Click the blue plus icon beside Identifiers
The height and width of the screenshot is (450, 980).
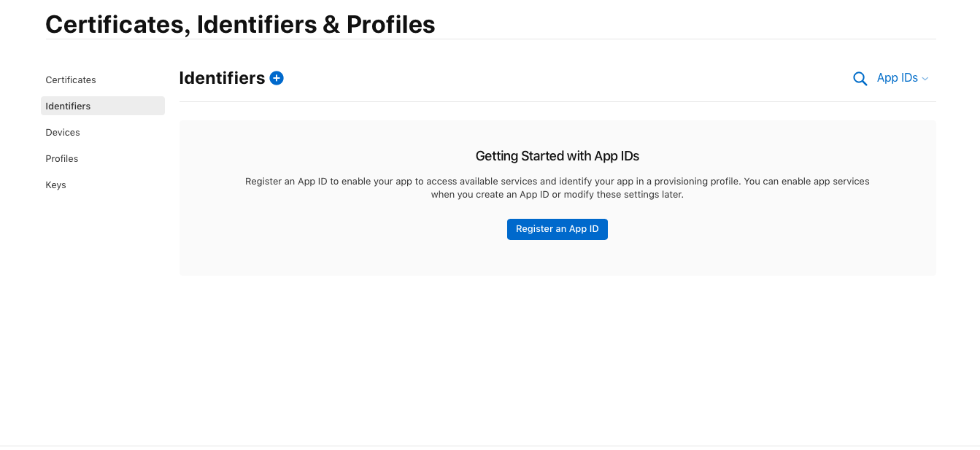point(277,78)
